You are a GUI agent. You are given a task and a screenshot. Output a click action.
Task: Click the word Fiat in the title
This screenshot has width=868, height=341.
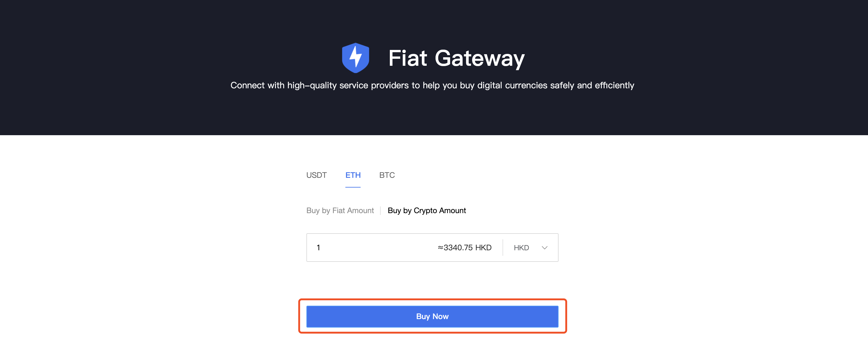(x=408, y=58)
